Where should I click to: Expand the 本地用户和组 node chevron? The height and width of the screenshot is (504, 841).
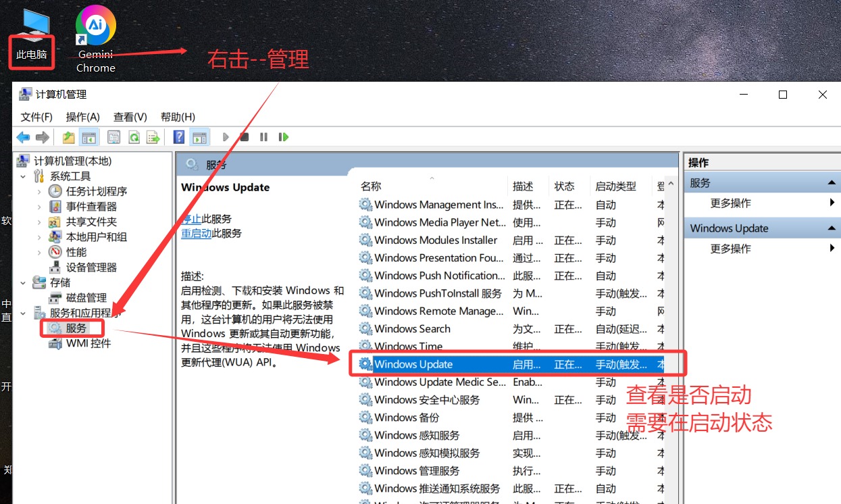tap(39, 237)
